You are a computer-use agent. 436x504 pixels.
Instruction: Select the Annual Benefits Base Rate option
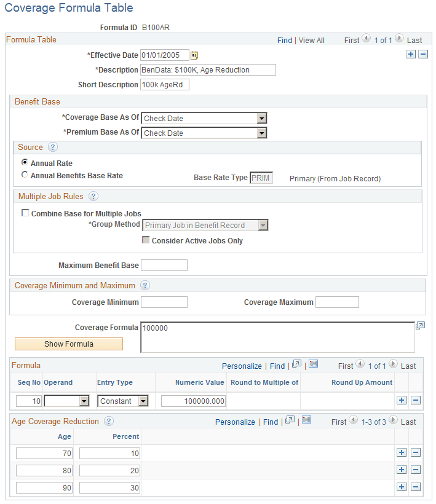coord(25,175)
